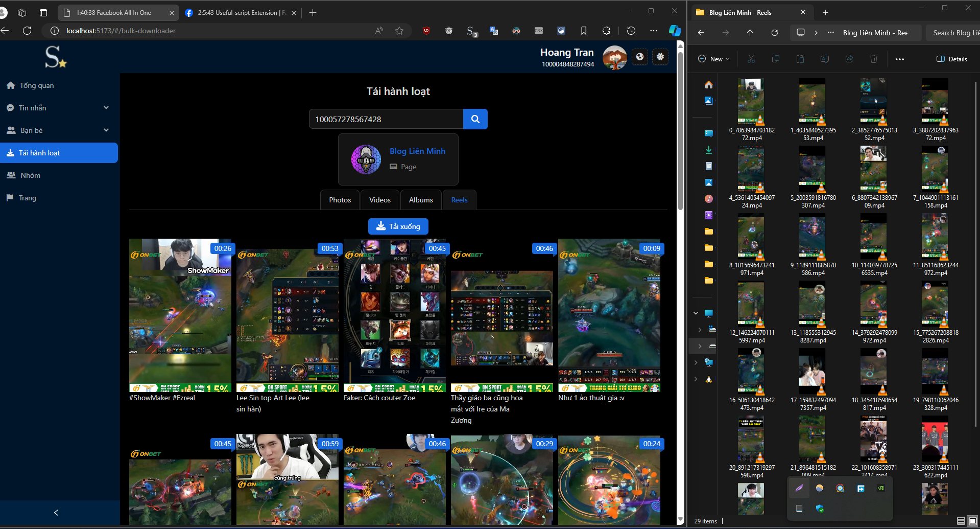
Task: Click the delete trash icon in Explorer
Action: click(x=874, y=59)
